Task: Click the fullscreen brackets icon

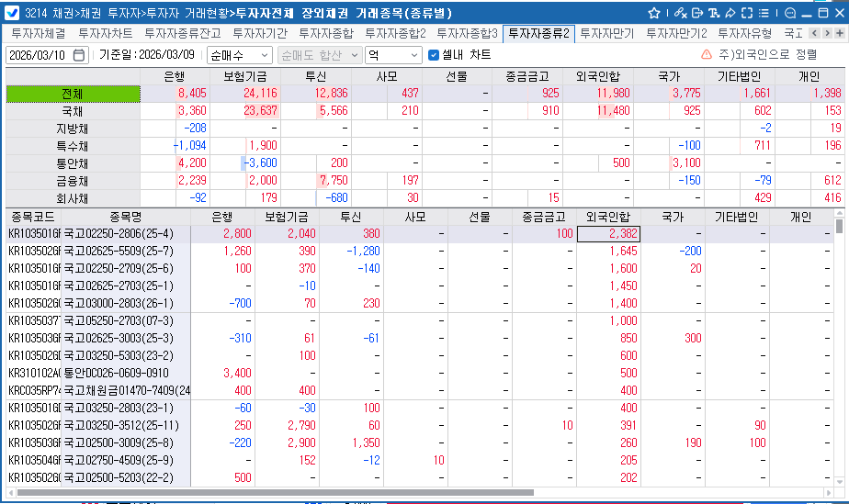Action: click(x=746, y=13)
